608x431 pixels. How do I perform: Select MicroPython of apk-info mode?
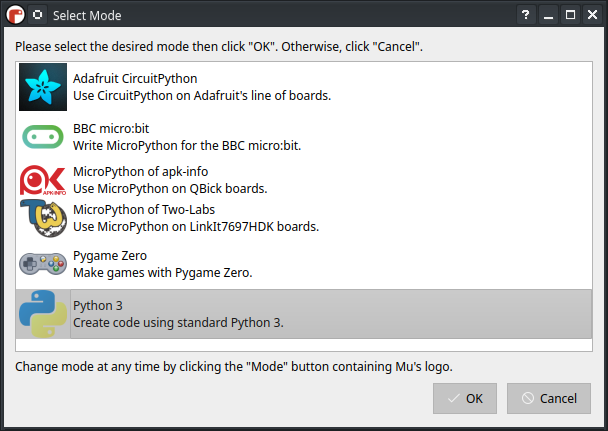coord(304,180)
